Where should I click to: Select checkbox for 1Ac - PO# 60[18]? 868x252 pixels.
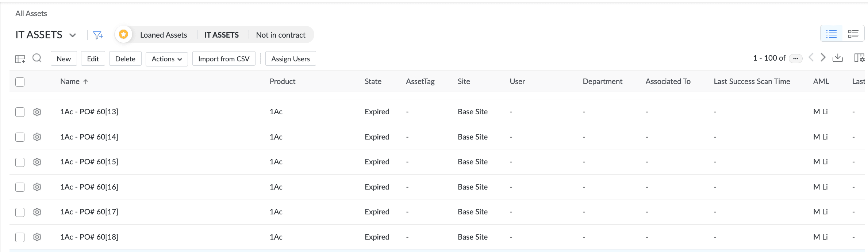20,237
